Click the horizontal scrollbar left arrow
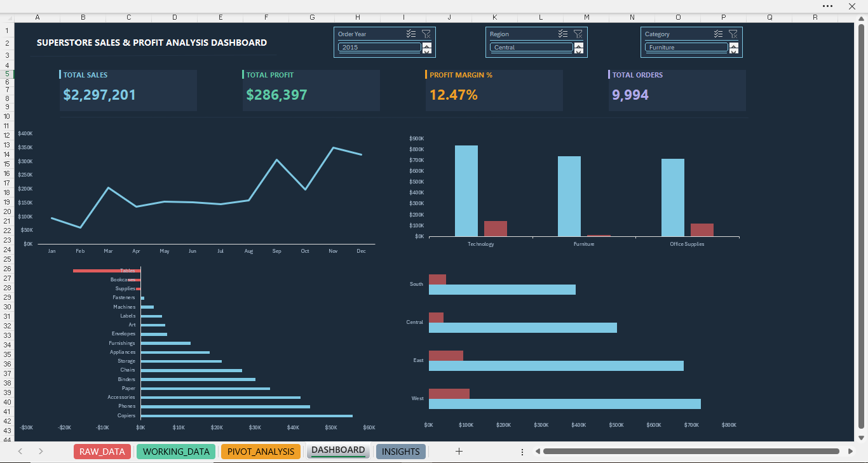This screenshot has width=868, height=463. pos(538,452)
